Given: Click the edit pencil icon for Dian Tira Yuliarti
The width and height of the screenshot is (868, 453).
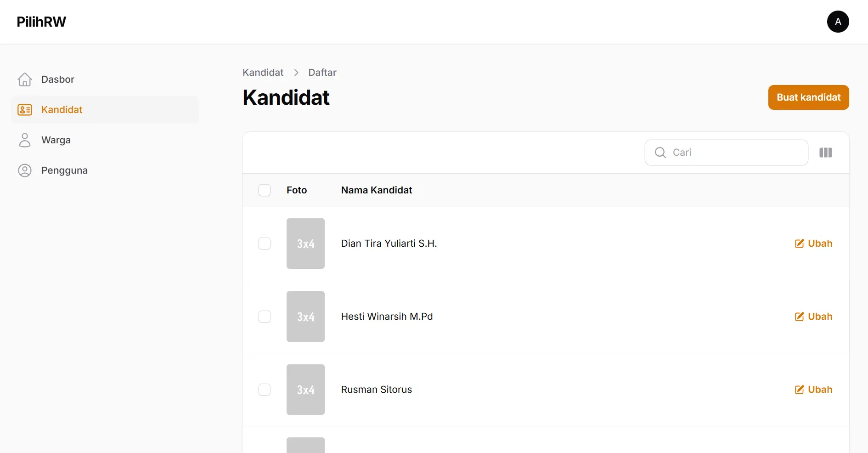Looking at the screenshot, I should 799,243.
